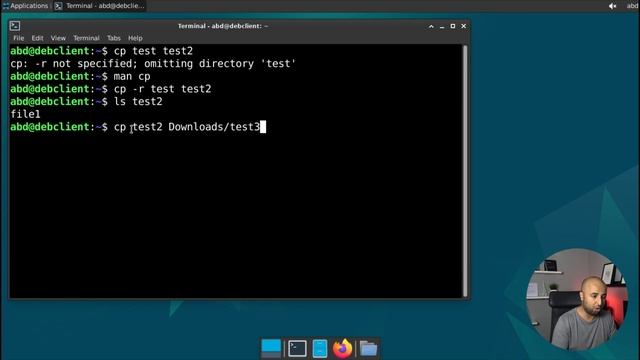Open the File menu

(18, 38)
